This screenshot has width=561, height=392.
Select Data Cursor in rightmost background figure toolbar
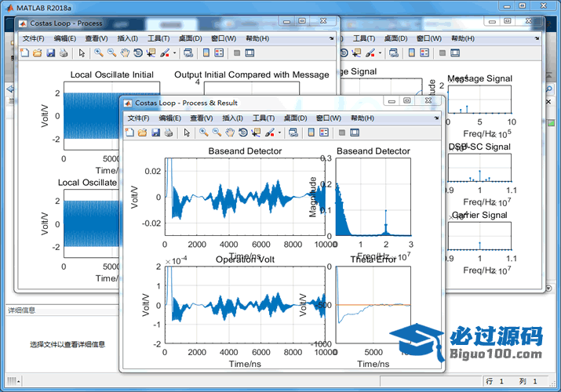pos(356,53)
